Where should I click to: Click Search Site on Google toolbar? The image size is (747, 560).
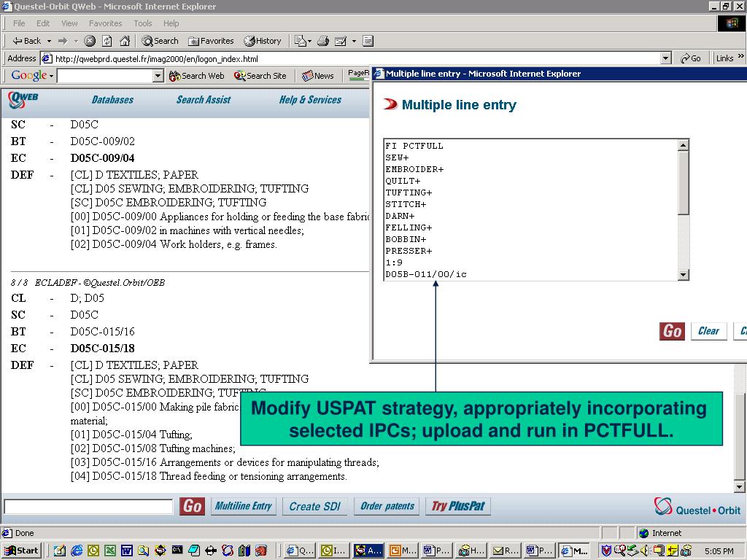[260, 76]
